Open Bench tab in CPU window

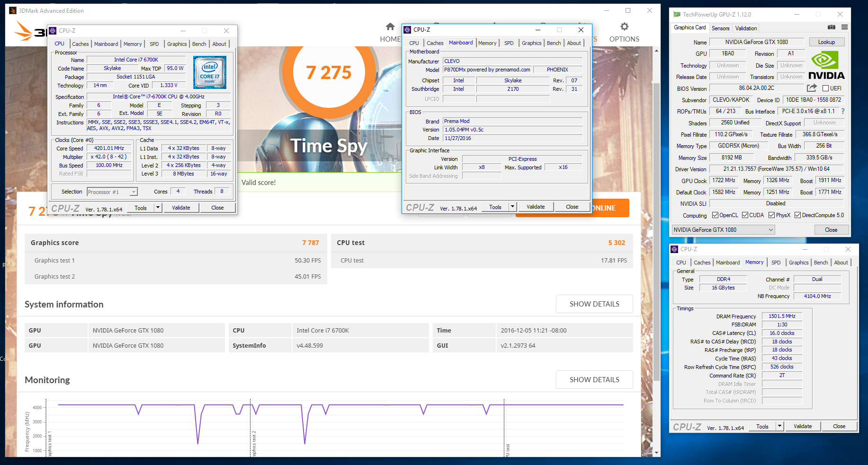click(199, 44)
